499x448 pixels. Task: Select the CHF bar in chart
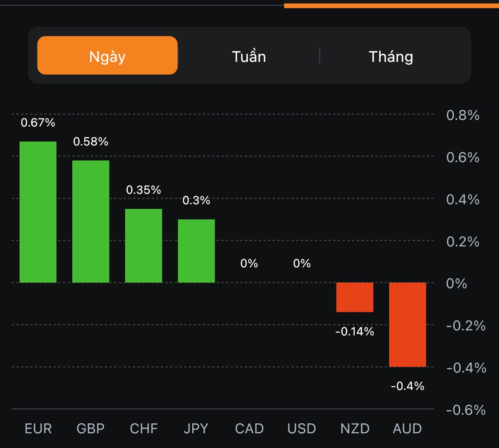click(x=144, y=246)
